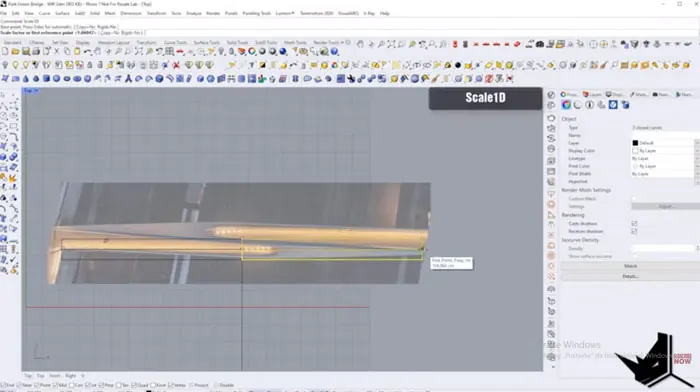Switch to the Right viewport tab
The image size is (700, 392).
point(71,376)
